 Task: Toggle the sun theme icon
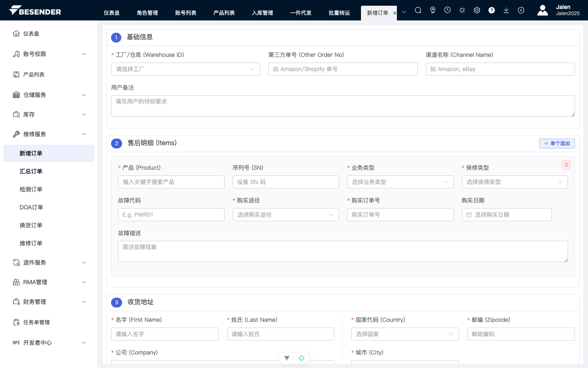[462, 10]
